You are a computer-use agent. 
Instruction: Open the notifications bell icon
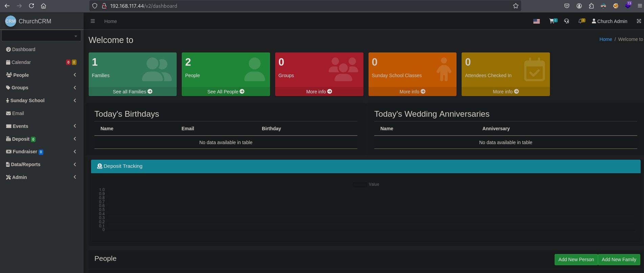click(x=581, y=21)
